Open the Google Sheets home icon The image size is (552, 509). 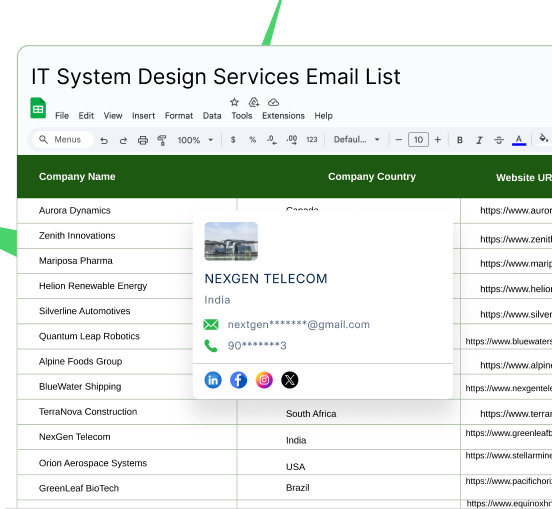(38, 108)
